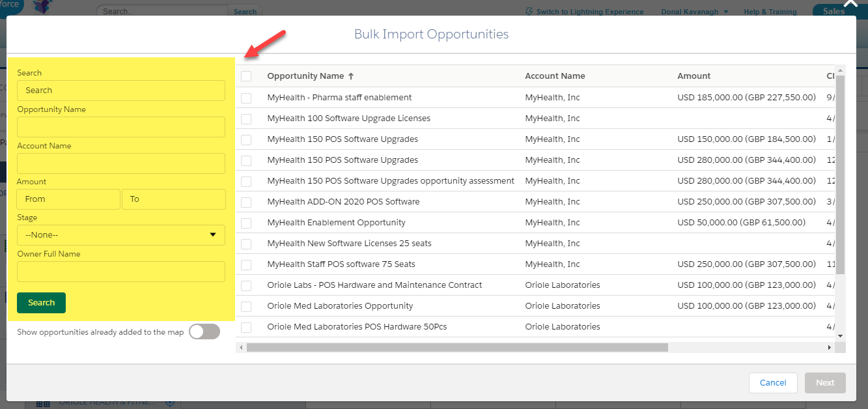Open the Stage dropdown showing --None--
Image resolution: width=868 pixels, height=409 pixels.
(x=121, y=235)
